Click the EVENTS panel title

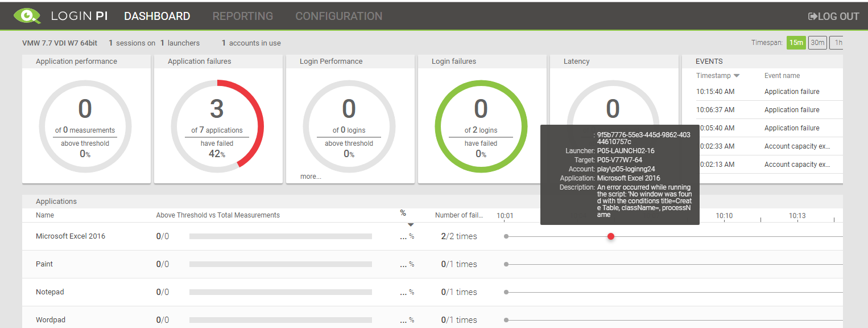(709, 61)
